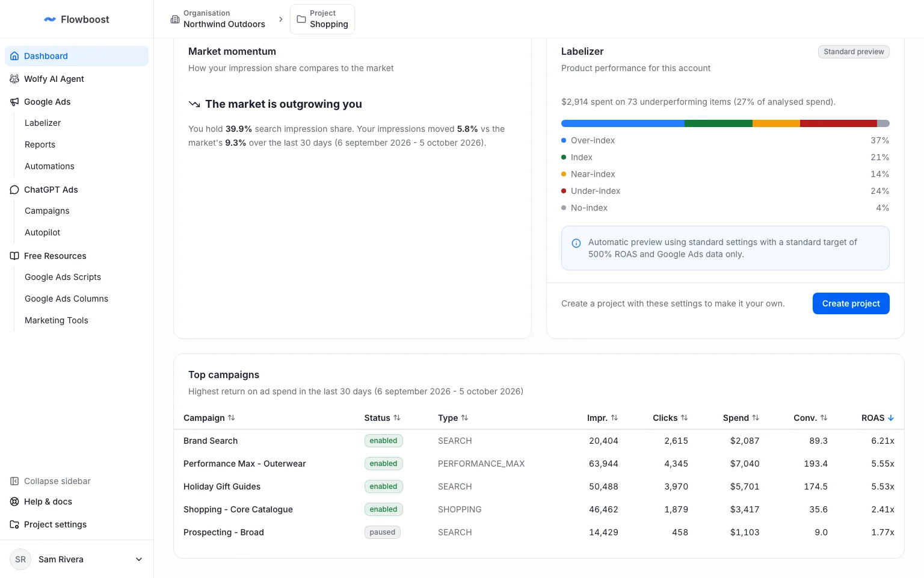The width and height of the screenshot is (924, 578).
Task: Sort table by Status column
Action: [383, 418]
